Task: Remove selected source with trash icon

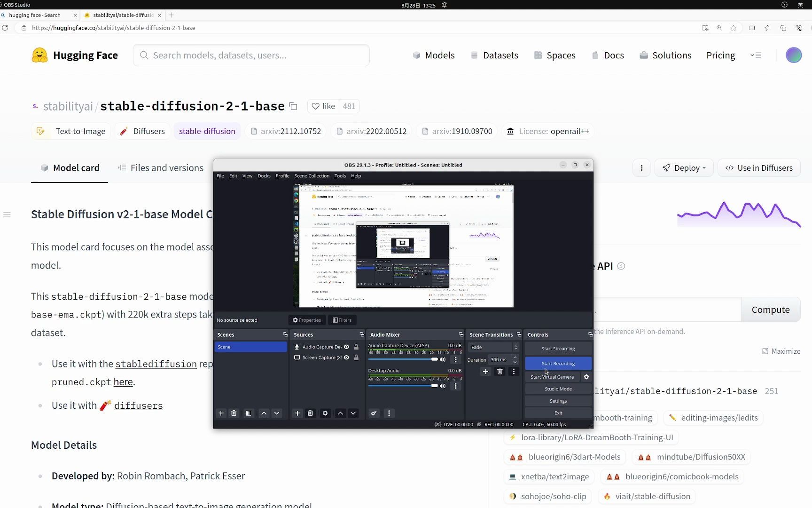Action: click(310, 413)
